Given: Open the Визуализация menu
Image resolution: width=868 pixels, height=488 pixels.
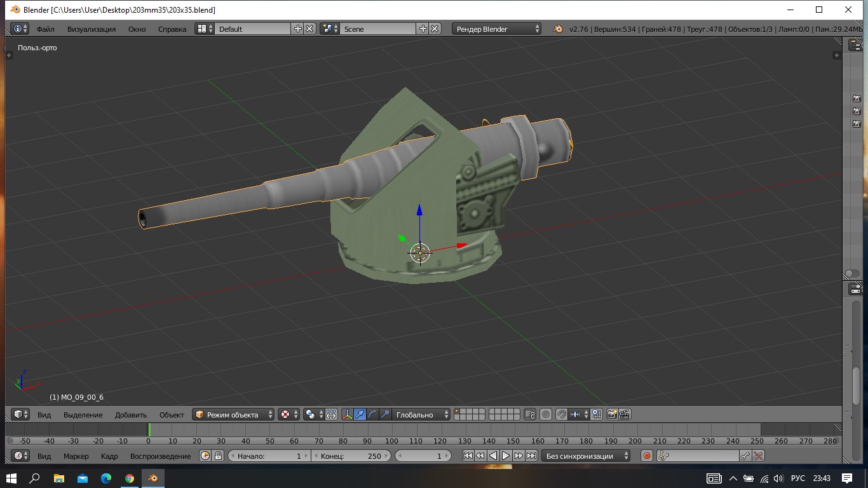Looking at the screenshot, I should tap(92, 29).
